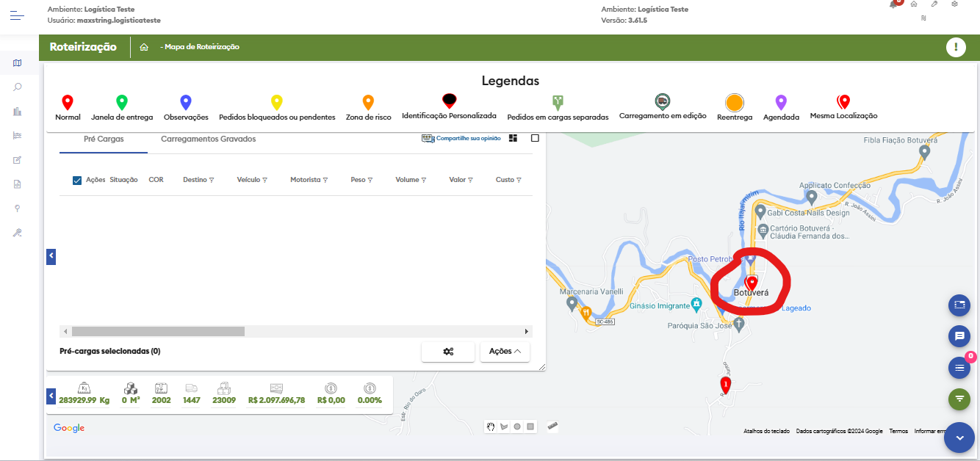Screen dimensions: 980x461
Task: Toggle the empty square checkbox beside grid icon
Action: tap(535, 138)
